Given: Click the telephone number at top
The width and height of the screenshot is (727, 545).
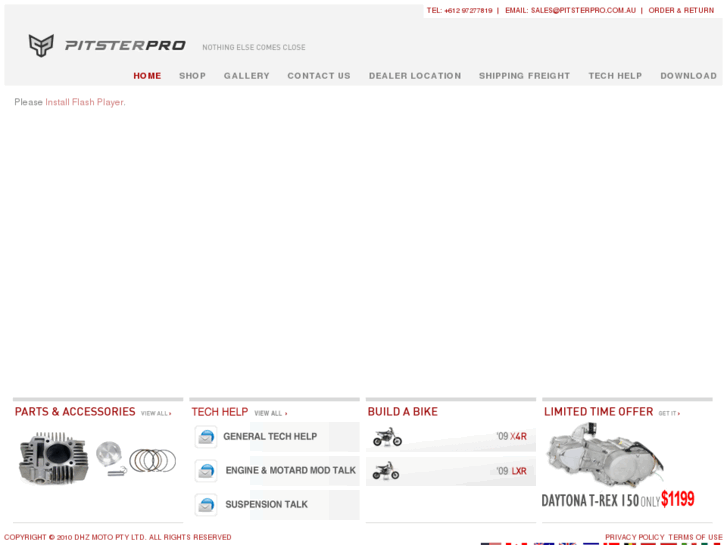Looking at the screenshot, I should tap(468, 10).
